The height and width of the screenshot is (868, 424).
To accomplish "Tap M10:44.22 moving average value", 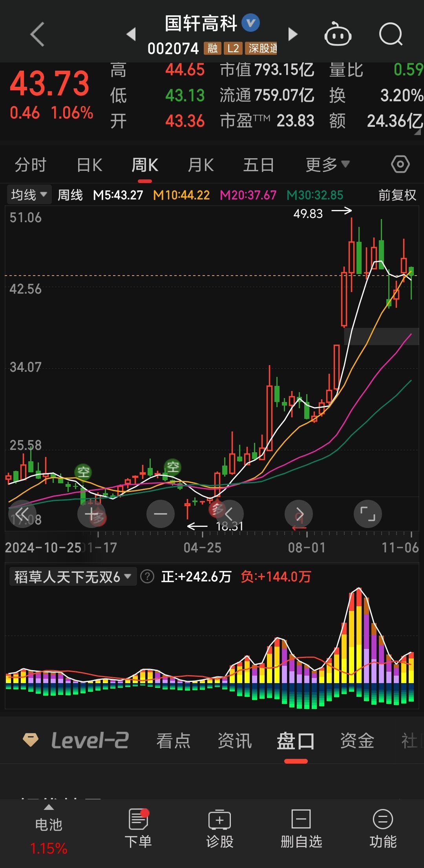I will (x=181, y=195).
